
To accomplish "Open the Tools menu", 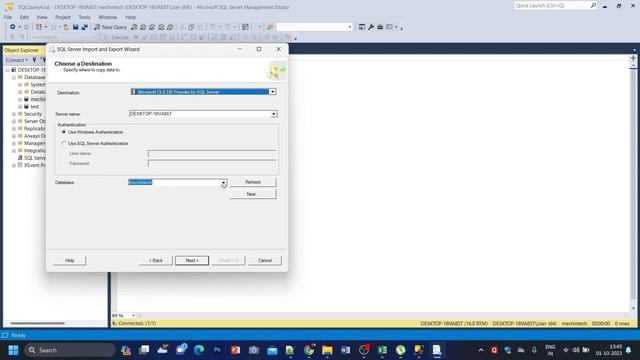I will tap(84, 17).
